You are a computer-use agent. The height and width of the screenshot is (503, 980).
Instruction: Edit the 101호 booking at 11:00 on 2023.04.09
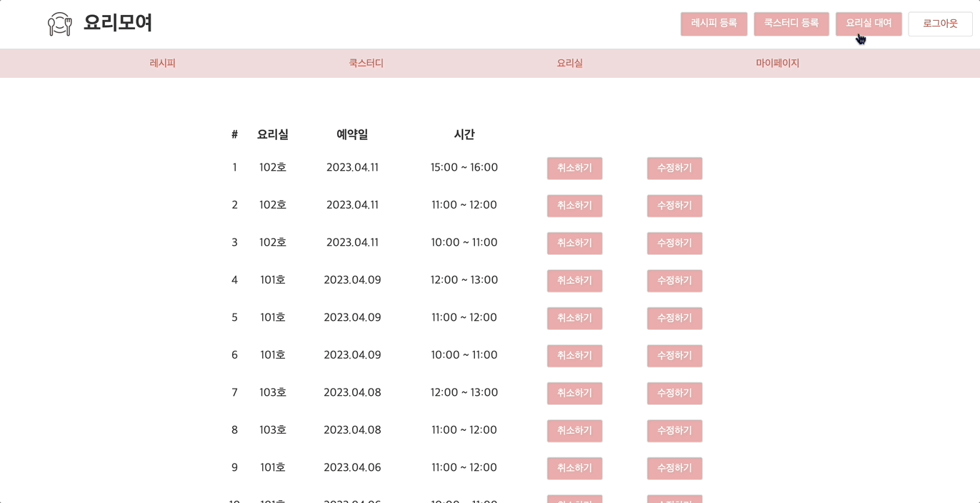674,318
